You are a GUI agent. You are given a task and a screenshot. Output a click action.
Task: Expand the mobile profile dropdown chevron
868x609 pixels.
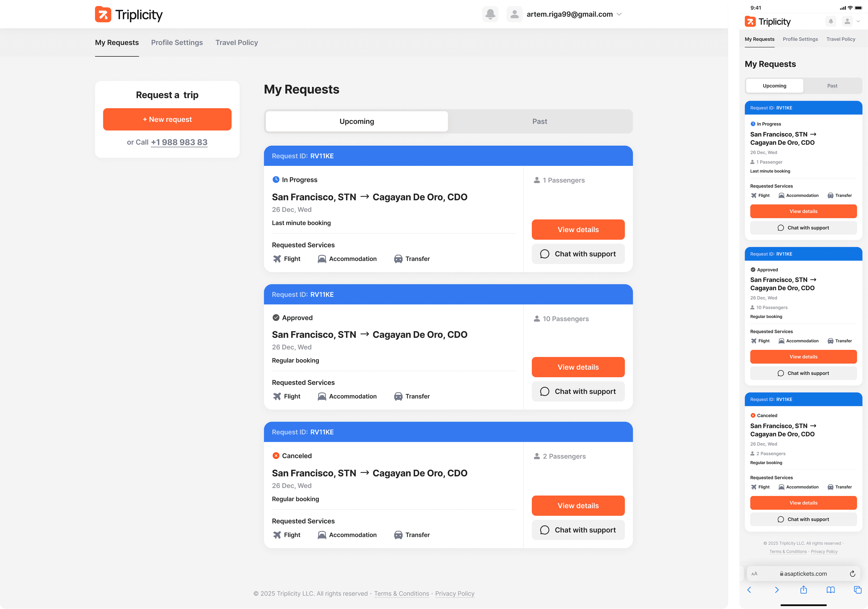click(x=858, y=21)
